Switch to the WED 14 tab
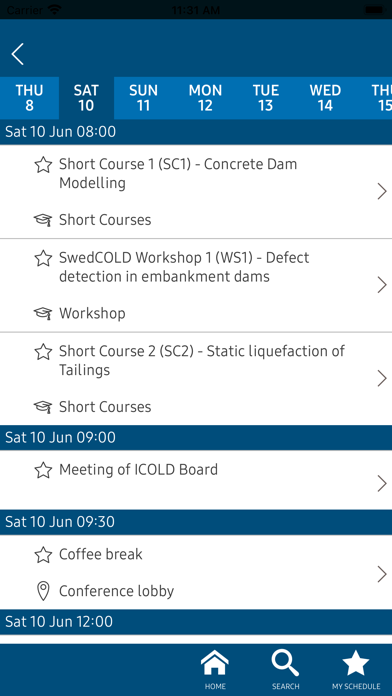Image resolution: width=392 pixels, height=696 pixels. (325, 98)
